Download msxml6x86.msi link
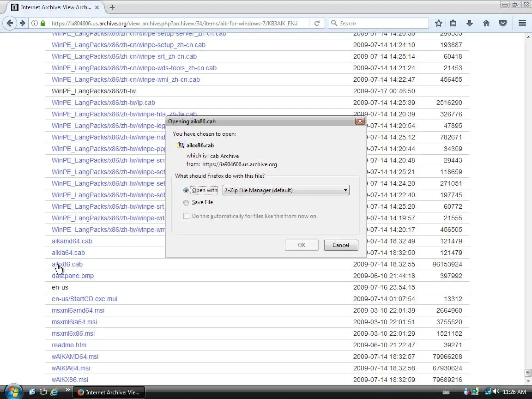This screenshot has width=532, height=399. pyautogui.click(x=73, y=333)
